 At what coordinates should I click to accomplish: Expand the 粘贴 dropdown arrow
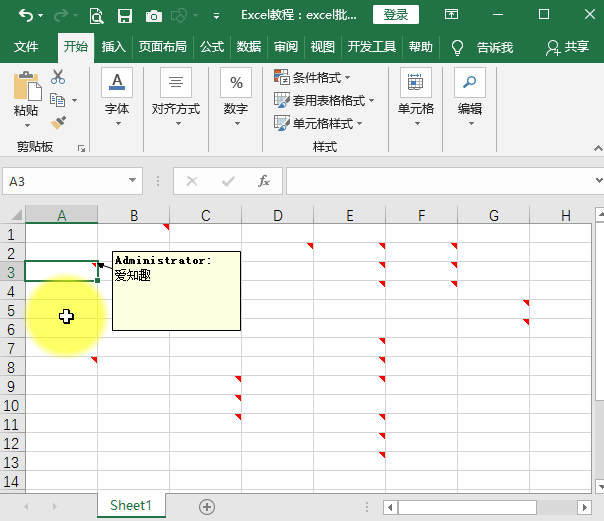27,126
